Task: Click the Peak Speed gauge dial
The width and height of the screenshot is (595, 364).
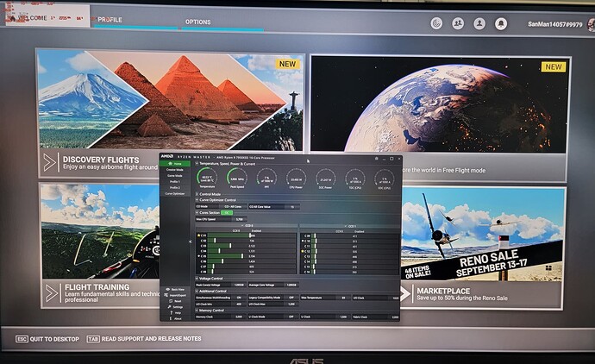Action: click(x=237, y=178)
